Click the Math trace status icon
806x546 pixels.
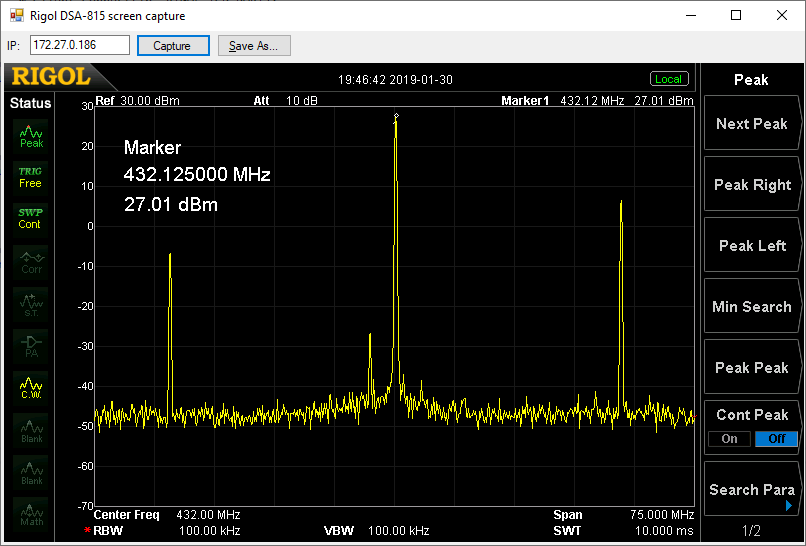tap(31, 514)
